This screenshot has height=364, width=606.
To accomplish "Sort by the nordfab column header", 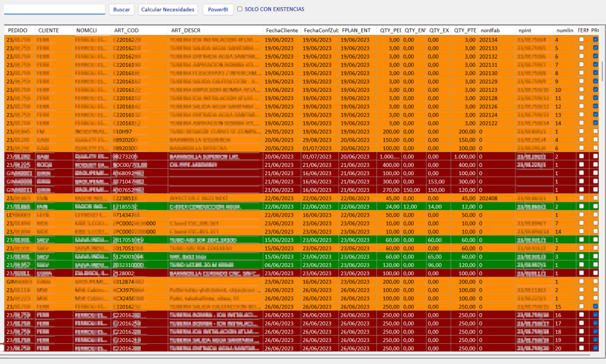I will [x=491, y=30].
